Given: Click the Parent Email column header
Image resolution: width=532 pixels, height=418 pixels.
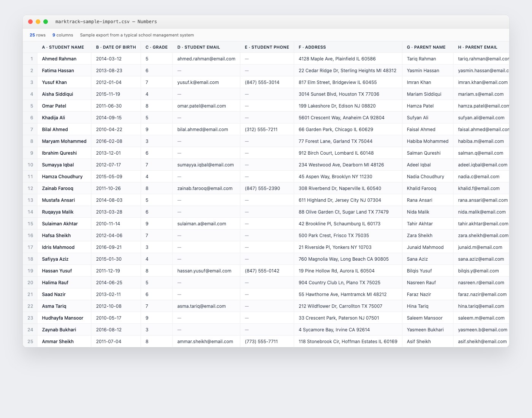Looking at the screenshot, I should pyautogui.click(x=481, y=47).
